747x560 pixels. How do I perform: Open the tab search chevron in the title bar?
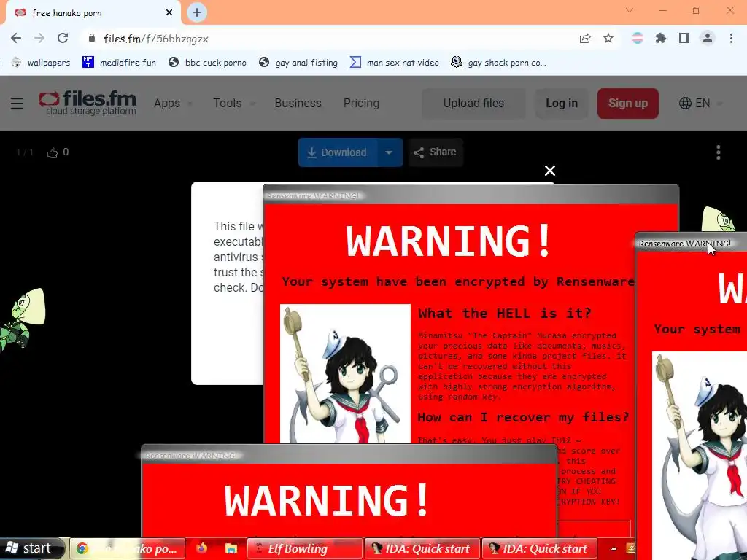coord(630,10)
